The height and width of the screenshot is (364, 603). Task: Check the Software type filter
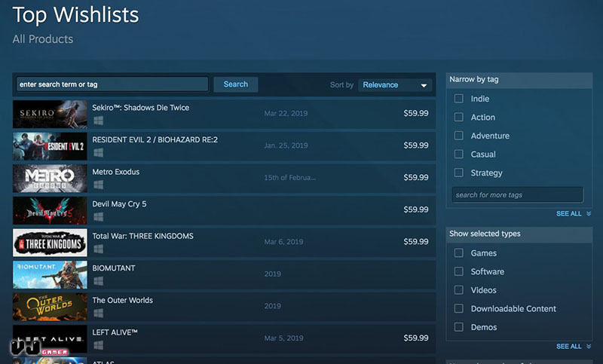[459, 271]
